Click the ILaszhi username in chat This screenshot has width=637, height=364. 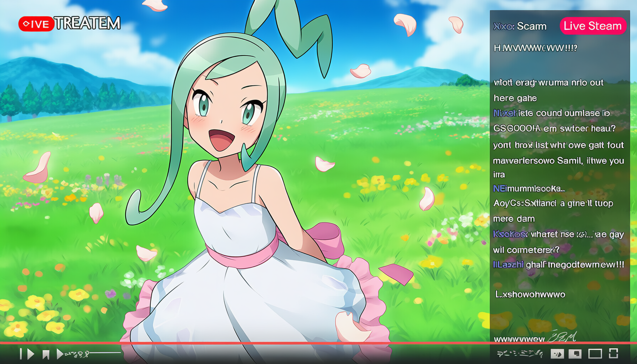pos(508,264)
